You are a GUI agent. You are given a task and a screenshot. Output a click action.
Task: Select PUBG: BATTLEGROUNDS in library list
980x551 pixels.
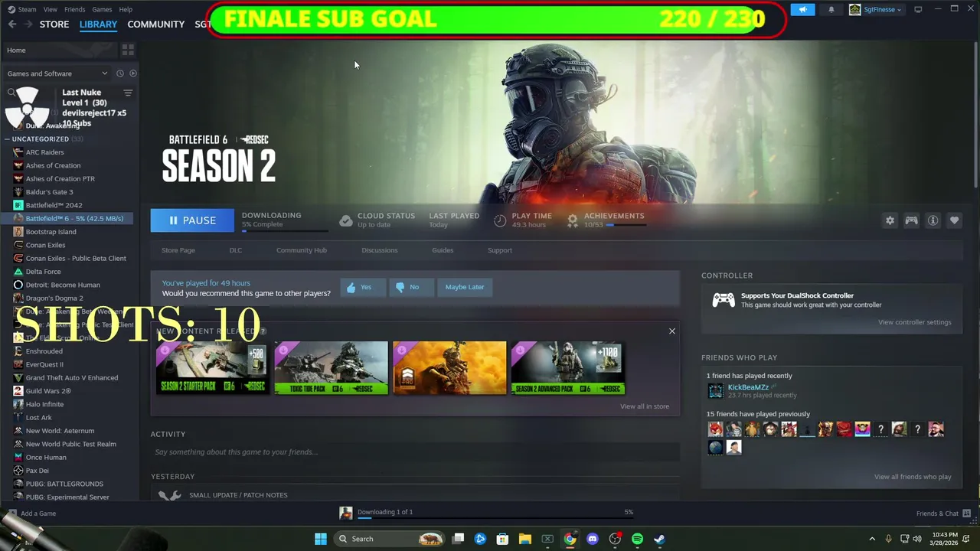pos(64,484)
